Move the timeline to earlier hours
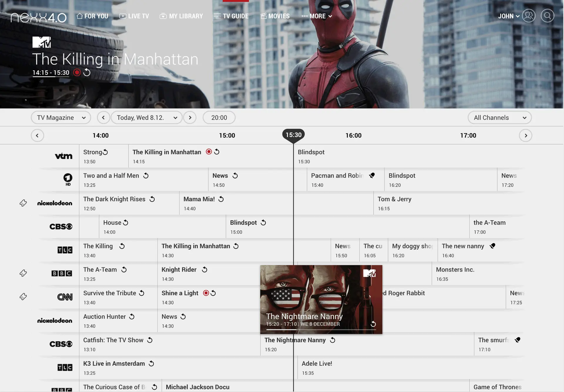Viewport: 564px width, 392px height. pyautogui.click(x=37, y=135)
